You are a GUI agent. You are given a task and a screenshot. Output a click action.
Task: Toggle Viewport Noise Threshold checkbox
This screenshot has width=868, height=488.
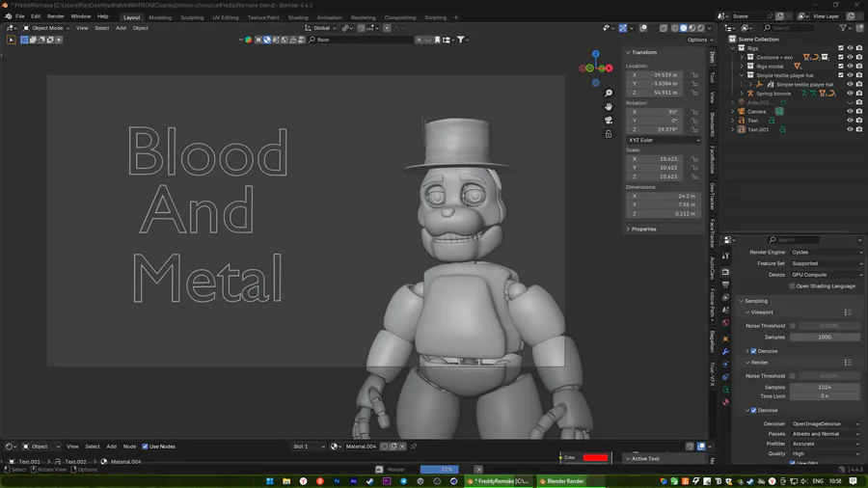click(x=793, y=326)
